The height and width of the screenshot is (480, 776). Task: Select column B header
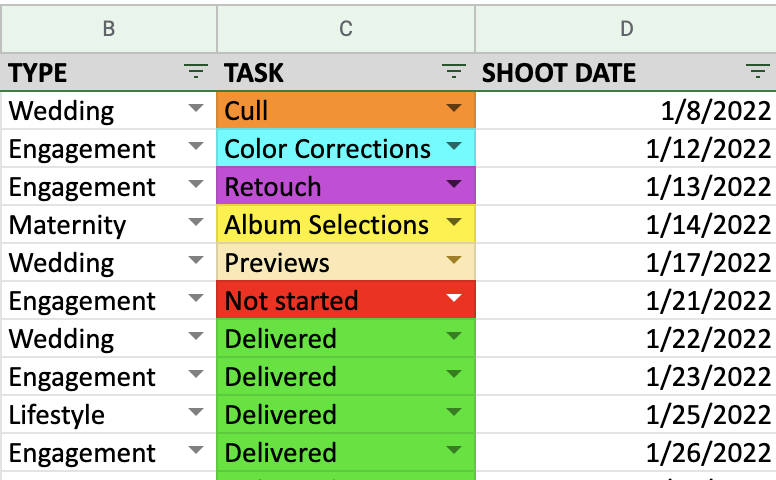click(109, 28)
